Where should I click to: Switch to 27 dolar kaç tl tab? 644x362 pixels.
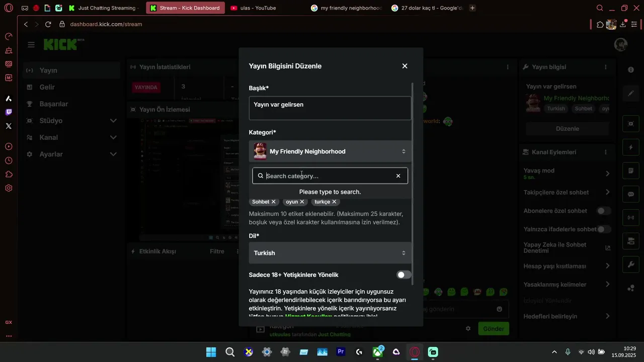[427, 8]
